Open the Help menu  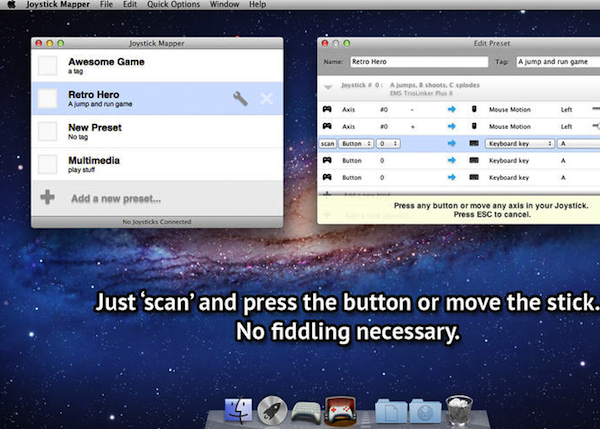tap(258, 5)
